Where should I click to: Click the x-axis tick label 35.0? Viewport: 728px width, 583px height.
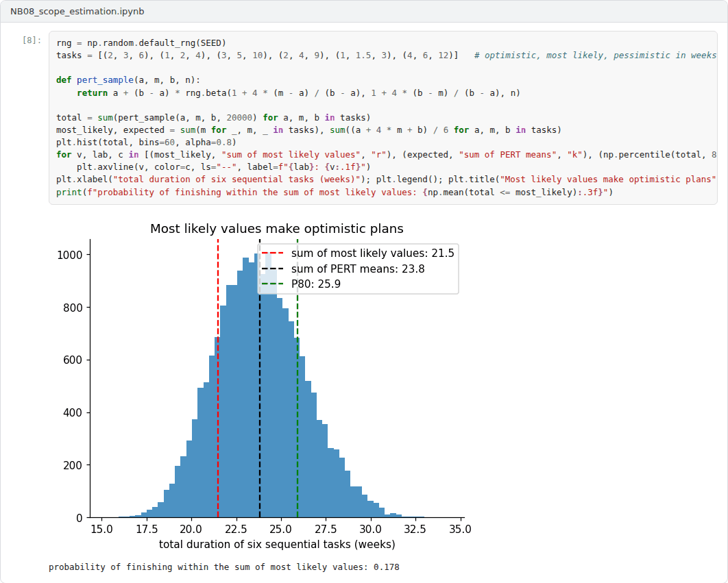(x=460, y=529)
